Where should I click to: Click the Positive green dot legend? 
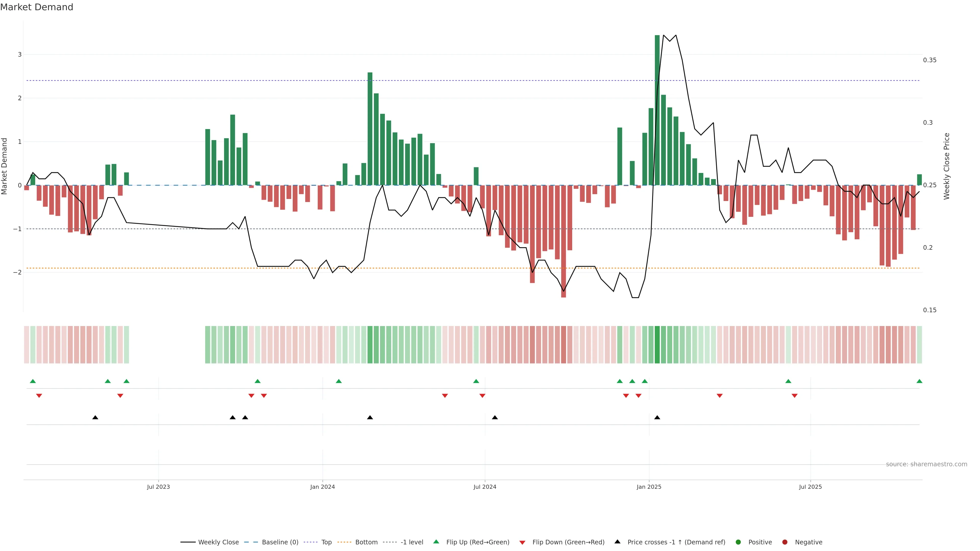click(738, 542)
